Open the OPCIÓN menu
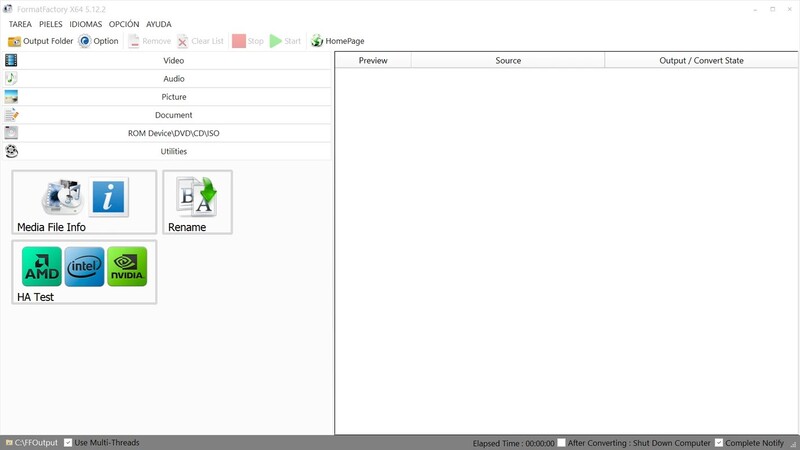 124,24
